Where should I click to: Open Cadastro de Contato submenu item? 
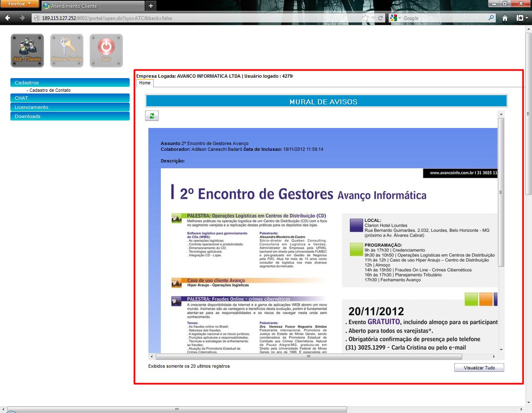click(x=50, y=90)
